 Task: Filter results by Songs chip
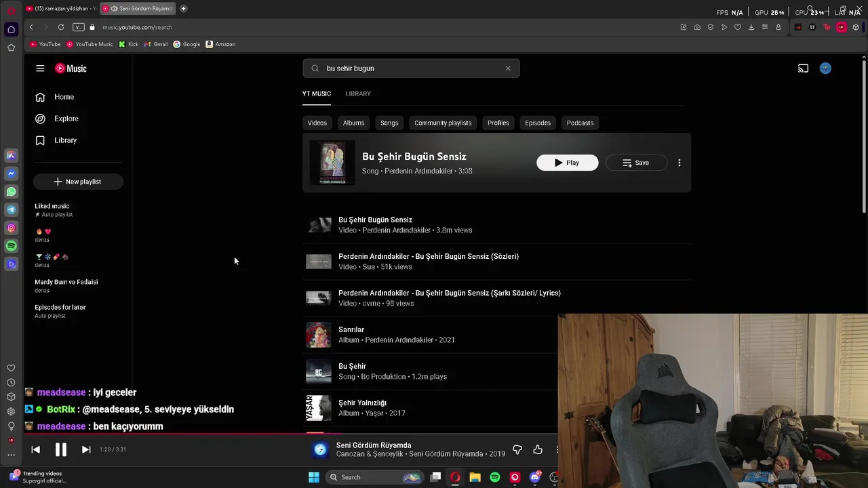(389, 123)
